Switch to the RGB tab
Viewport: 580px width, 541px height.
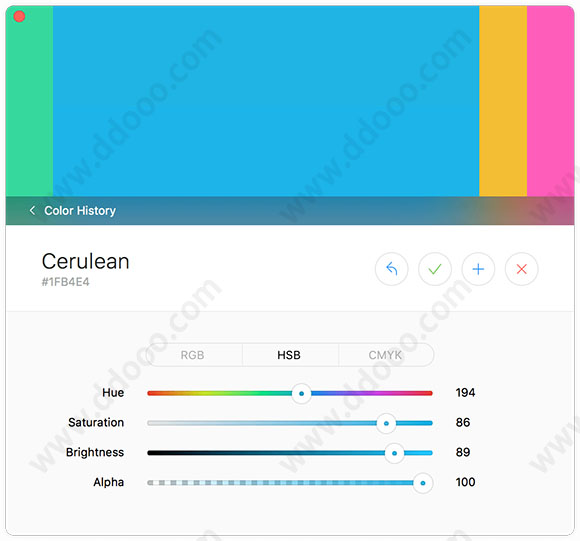pyautogui.click(x=192, y=355)
